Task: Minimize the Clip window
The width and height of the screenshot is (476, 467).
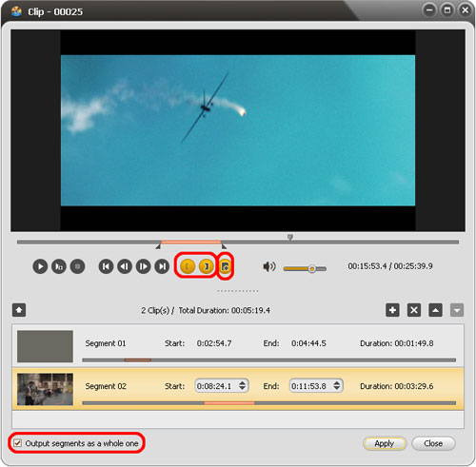Action: (429, 10)
